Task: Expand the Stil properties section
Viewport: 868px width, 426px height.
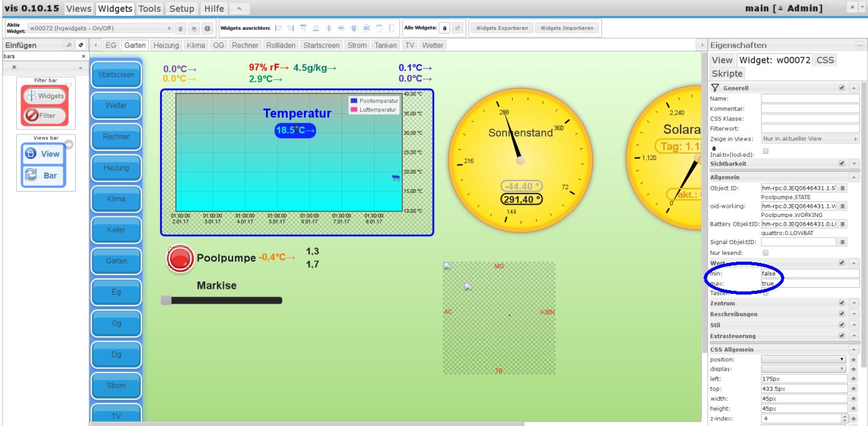Action: 854,325
